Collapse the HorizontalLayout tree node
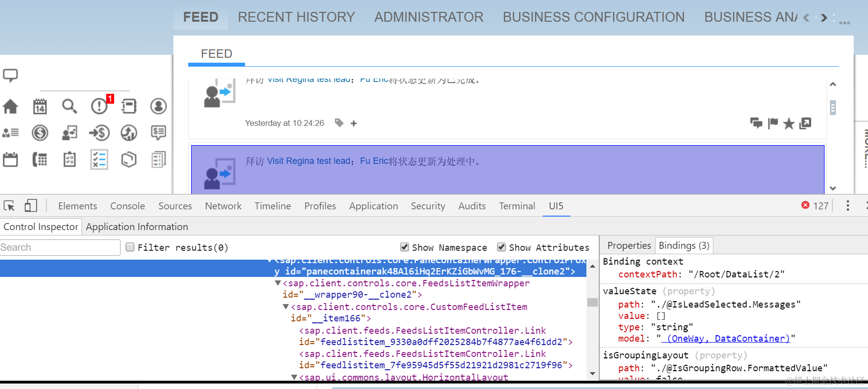The width and height of the screenshot is (868, 389). coord(294,377)
